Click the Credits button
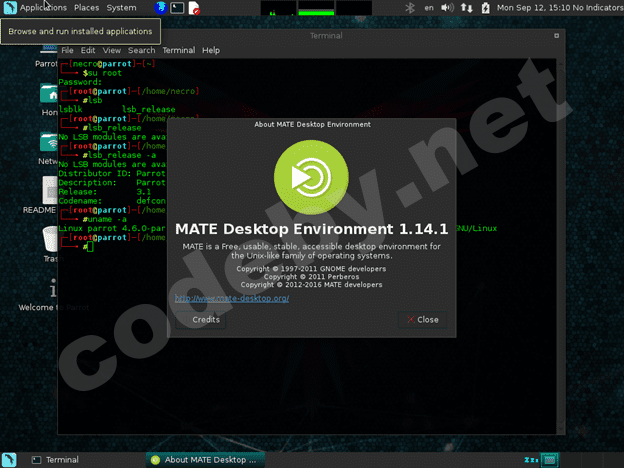This screenshot has height=468, width=624. [x=205, y=320]
